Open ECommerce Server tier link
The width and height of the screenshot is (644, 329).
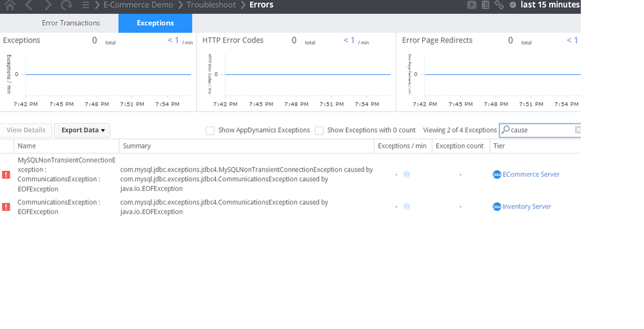point(531,174)
